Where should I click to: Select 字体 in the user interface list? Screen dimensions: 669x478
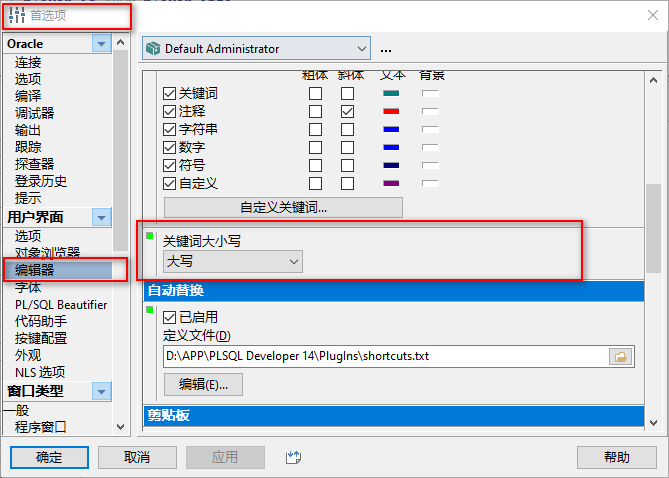point(28,288)
